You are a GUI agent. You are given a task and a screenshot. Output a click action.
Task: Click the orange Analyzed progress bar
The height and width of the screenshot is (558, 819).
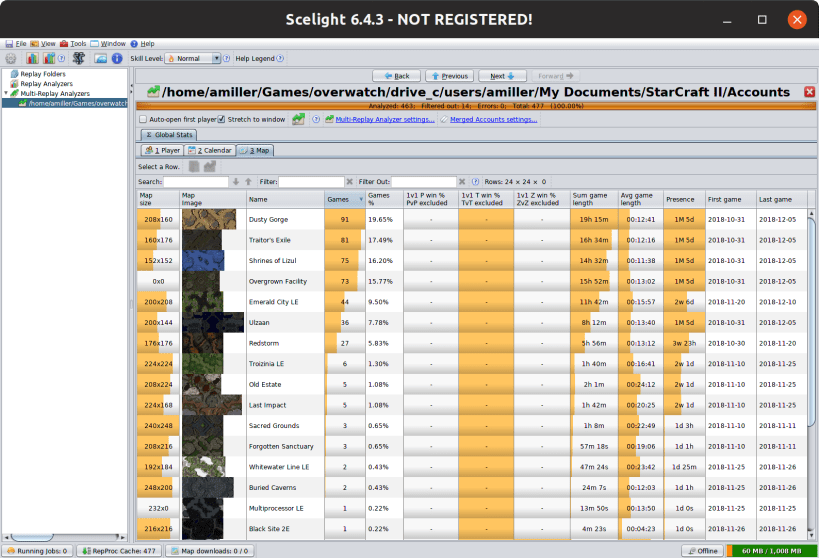click(x=476, y=106)
